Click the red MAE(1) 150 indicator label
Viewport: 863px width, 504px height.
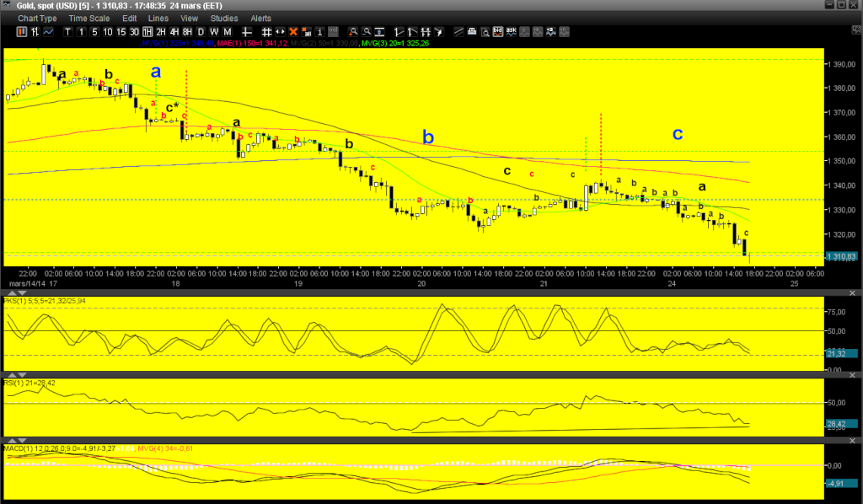click(252, 43)
